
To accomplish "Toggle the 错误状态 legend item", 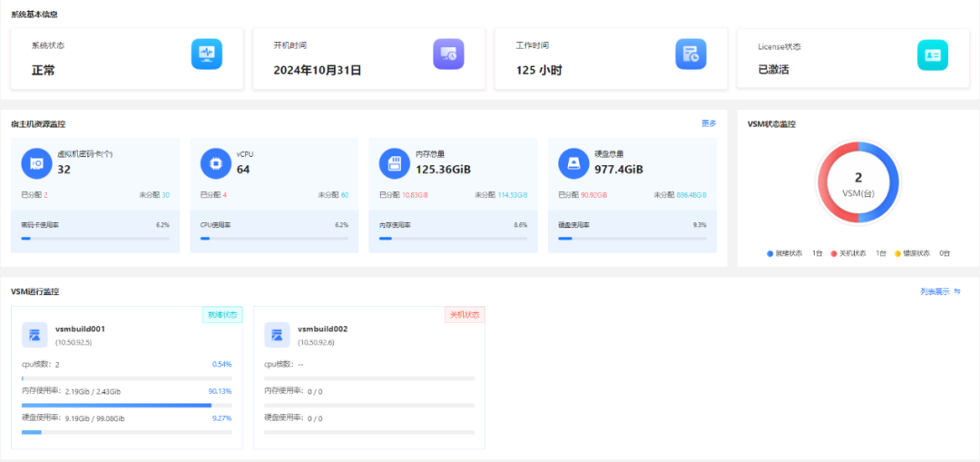I will [x=913, y=253].
